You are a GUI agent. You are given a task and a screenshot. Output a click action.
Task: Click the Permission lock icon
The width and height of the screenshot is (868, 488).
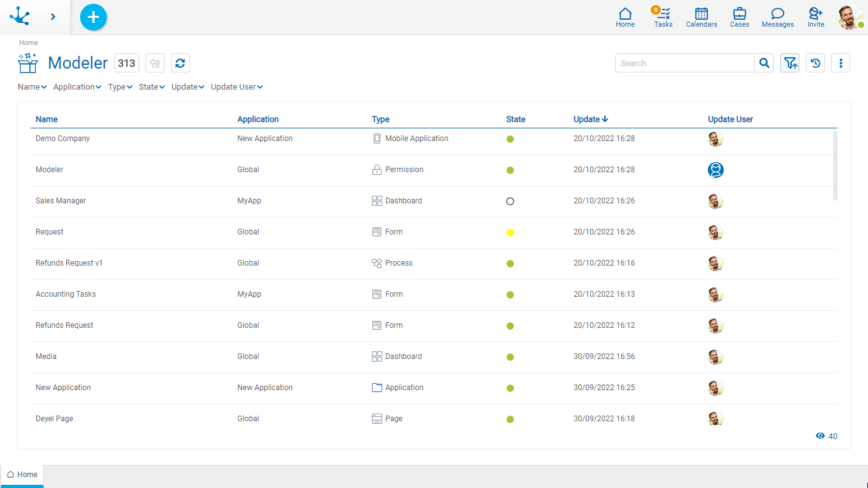(x=377, y=170)
